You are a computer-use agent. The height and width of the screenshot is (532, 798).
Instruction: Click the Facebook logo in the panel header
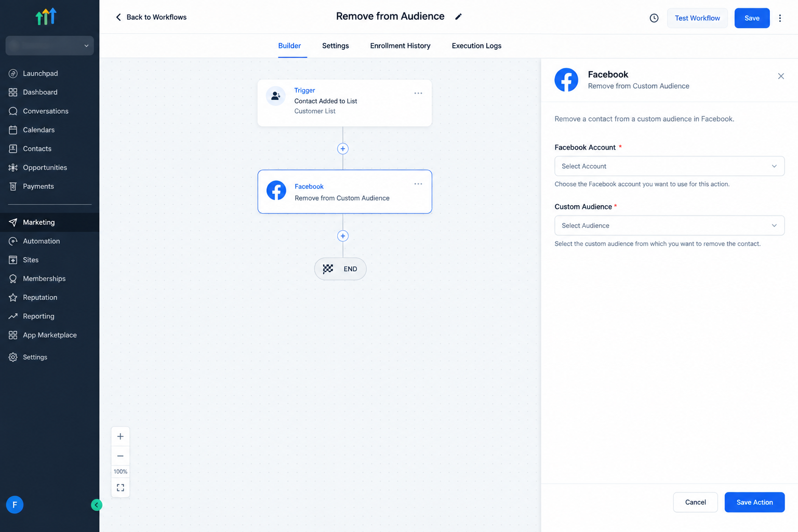566,80
